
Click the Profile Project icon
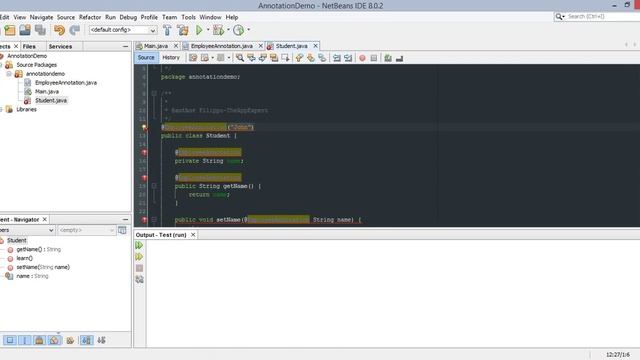click(x=239, y=30)
